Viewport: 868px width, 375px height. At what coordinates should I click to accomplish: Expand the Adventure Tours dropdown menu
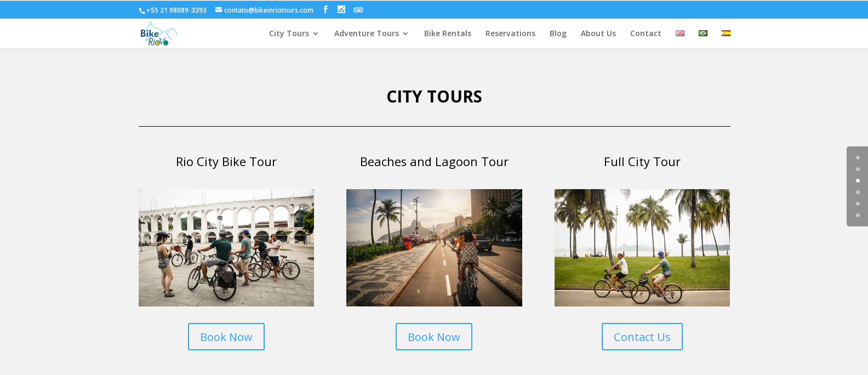tap(371, 33)
